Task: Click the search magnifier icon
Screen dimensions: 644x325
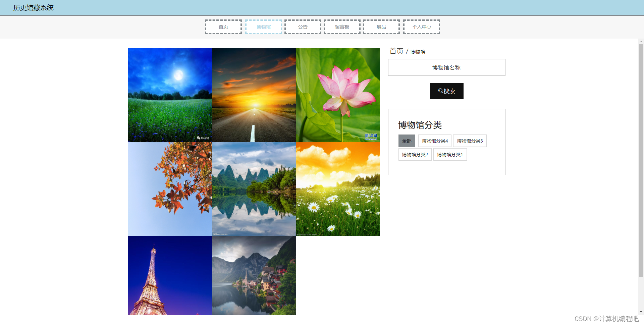Action: point(441,91)
